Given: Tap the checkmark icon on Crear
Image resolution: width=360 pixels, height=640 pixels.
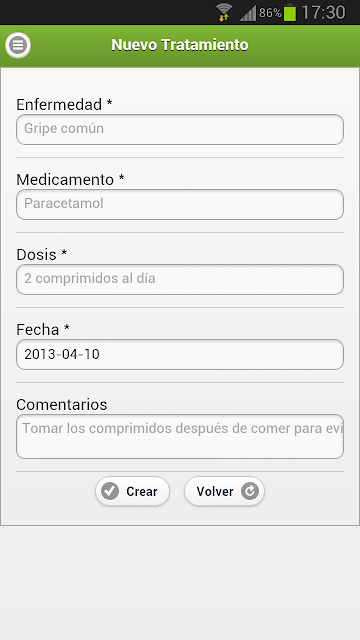Looking at the screenshot, I should click(x=110, y=491).
